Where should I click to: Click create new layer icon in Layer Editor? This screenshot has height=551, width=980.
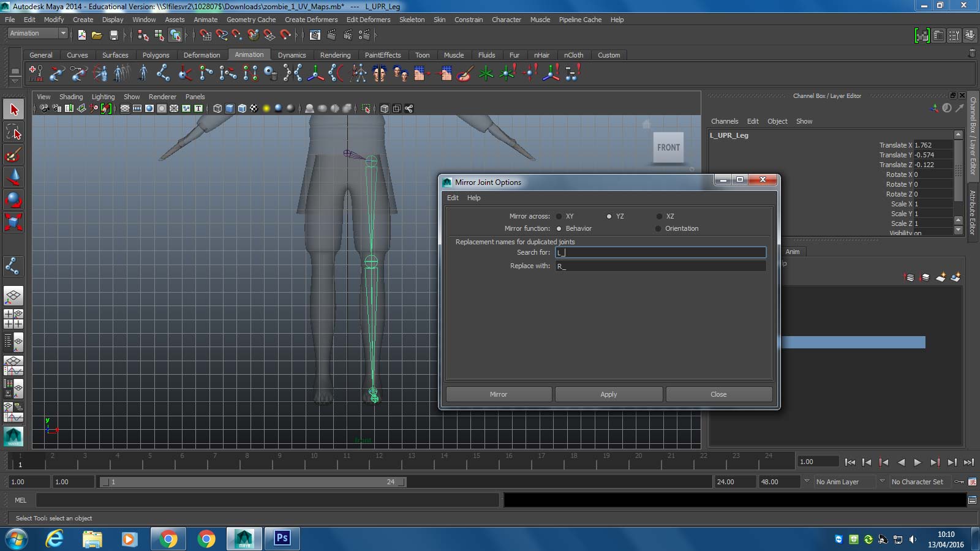pos(941,277)
